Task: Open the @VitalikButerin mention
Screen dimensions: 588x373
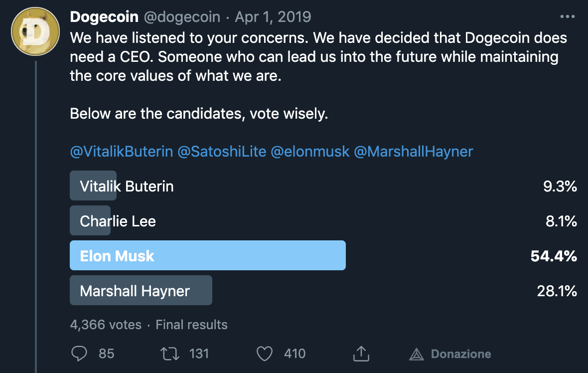Action: pyautogui.click(x=122, y=152)
